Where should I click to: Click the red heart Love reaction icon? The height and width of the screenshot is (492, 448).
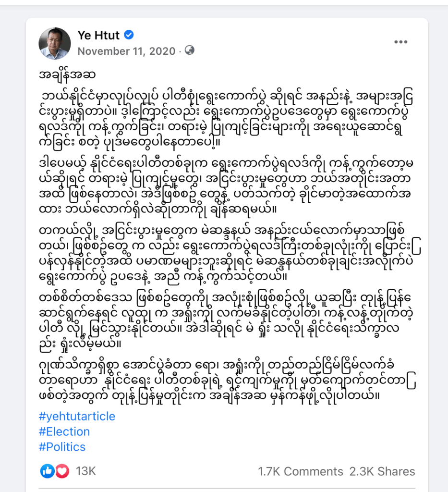click(62, 471)
